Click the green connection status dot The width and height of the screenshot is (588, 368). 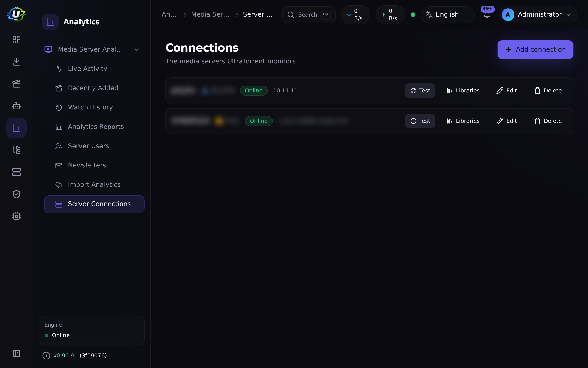pyautogui.click(x=413, y=14)
